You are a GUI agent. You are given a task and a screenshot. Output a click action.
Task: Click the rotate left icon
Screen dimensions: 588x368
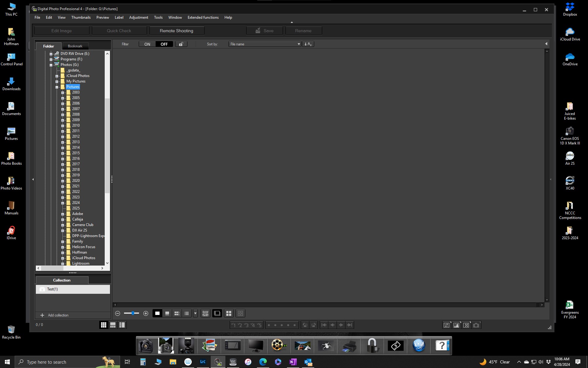click(305, 325)
